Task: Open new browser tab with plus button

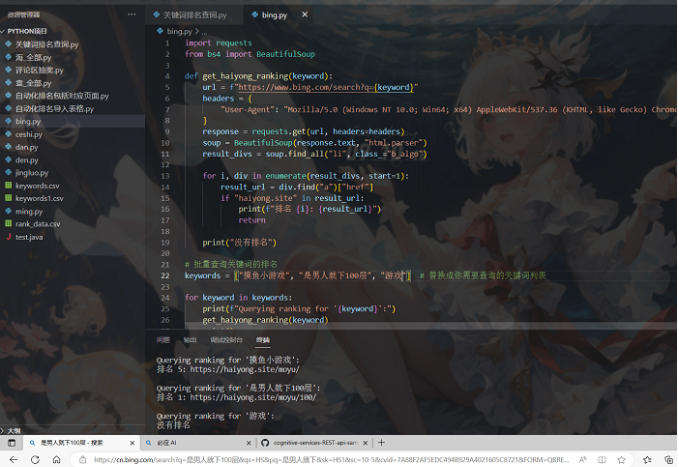Action: (382, 442)
